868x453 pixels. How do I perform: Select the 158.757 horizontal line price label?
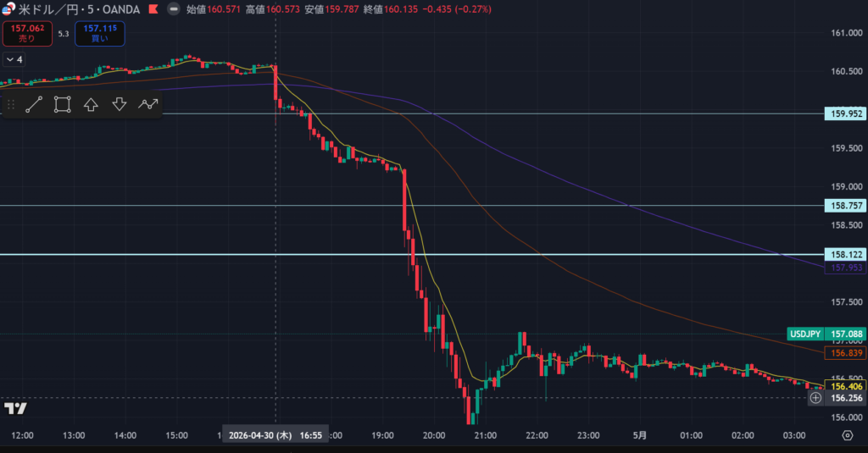click(845, 206)
